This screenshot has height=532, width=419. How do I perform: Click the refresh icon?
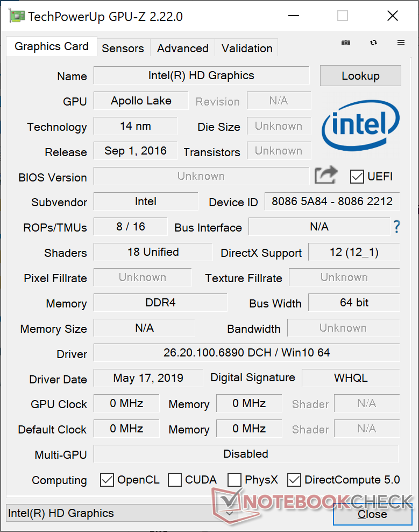click(374, 43)
